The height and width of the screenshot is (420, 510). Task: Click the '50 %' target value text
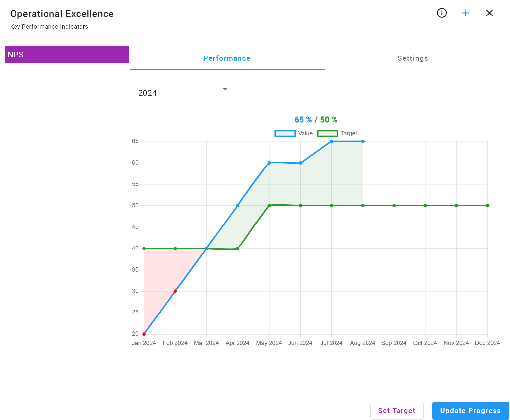pyautogui.click(x=329, y=120)
